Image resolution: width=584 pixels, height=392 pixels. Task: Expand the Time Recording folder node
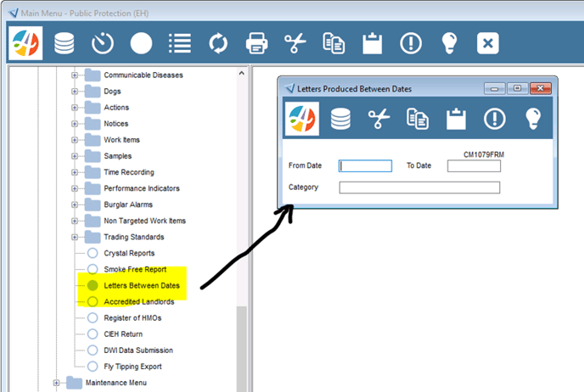(x=75, y=172)
